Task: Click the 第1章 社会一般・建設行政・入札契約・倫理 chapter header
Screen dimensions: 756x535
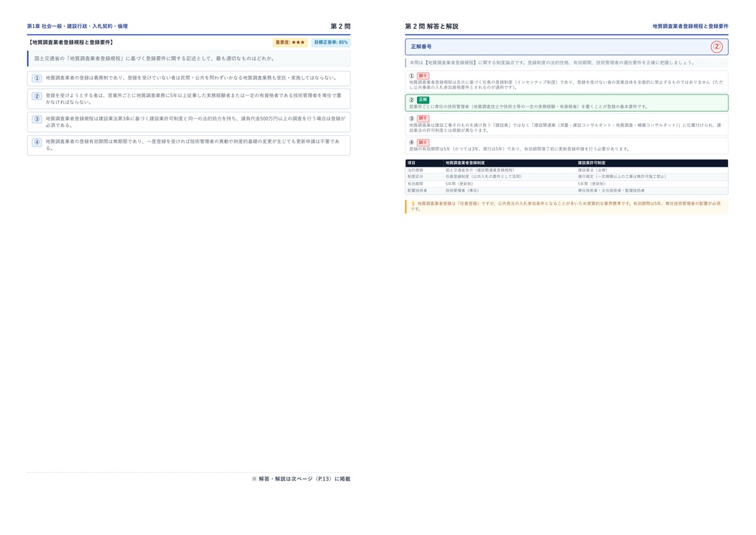Action: point(77,26)
